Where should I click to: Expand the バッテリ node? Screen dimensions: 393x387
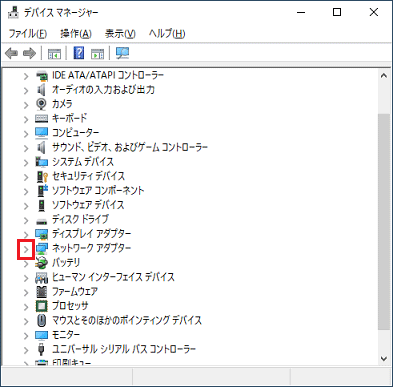(26, 264)
